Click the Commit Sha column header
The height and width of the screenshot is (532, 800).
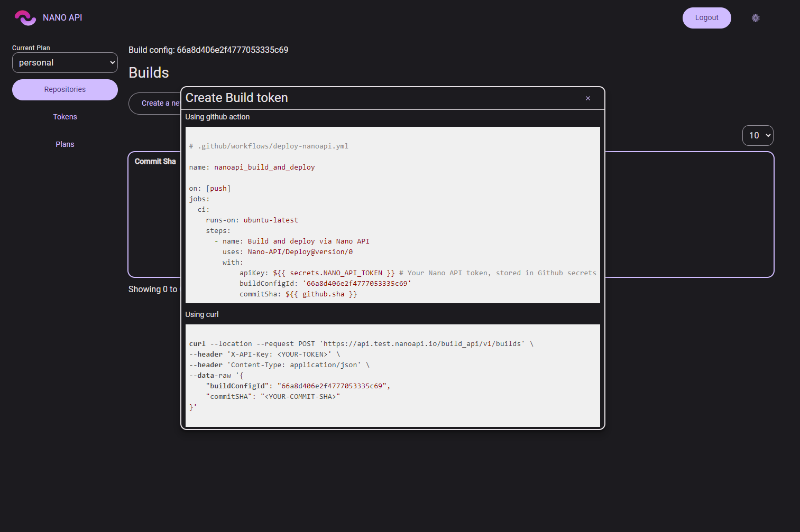tap(155, 162)
